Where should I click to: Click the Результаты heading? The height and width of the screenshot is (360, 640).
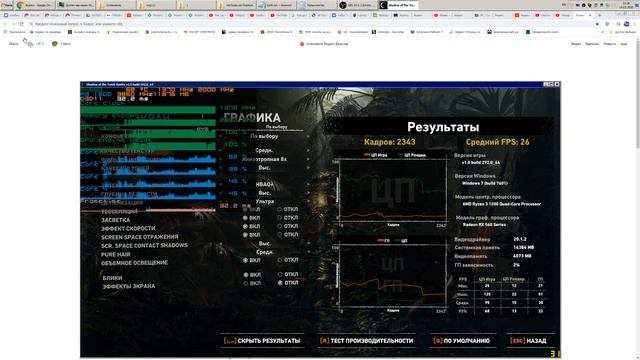click(x=443, y=127)
